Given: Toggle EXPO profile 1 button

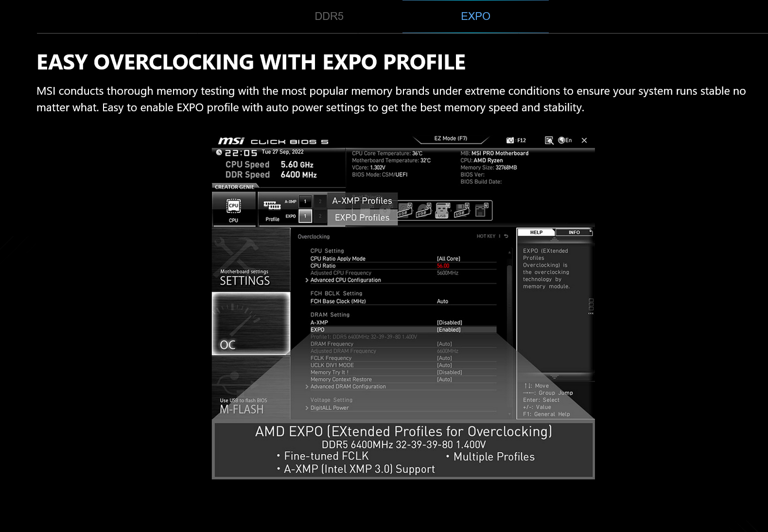Looking at the screenshot, I should (x=305, y=216).
